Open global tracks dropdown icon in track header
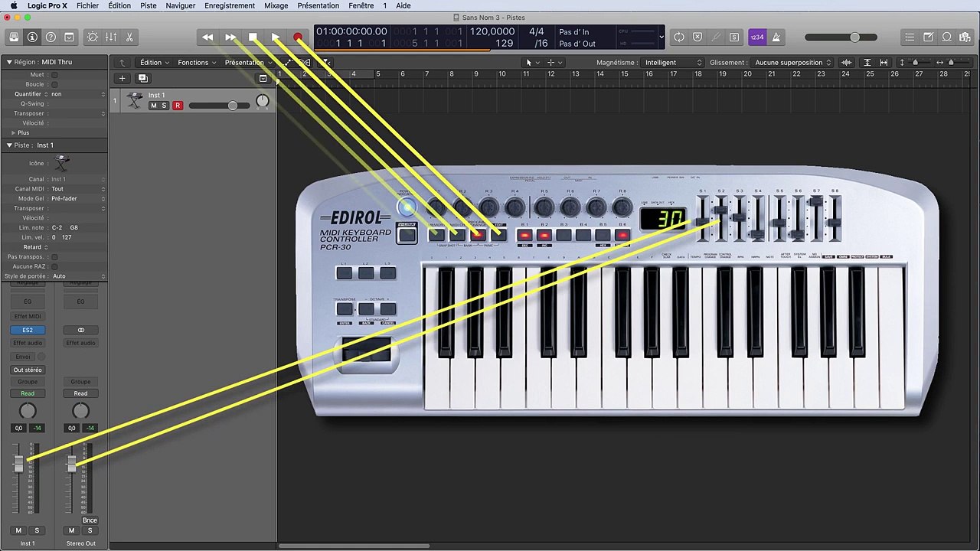This screenshot has width=980, height=551. click(x=263, y=78)
